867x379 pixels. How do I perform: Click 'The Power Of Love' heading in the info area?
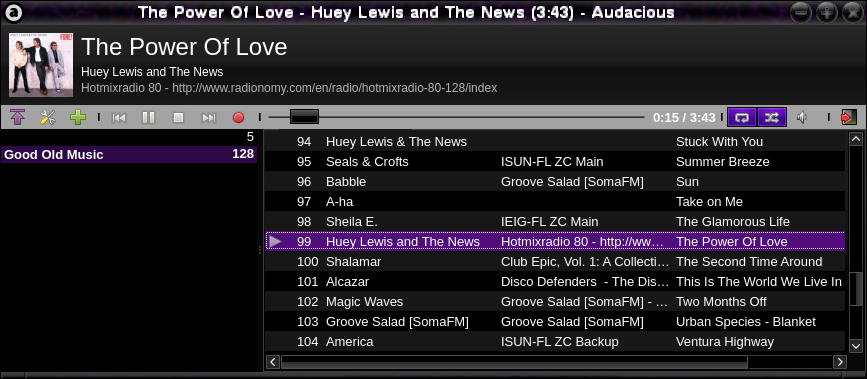[x=184, y=47]
